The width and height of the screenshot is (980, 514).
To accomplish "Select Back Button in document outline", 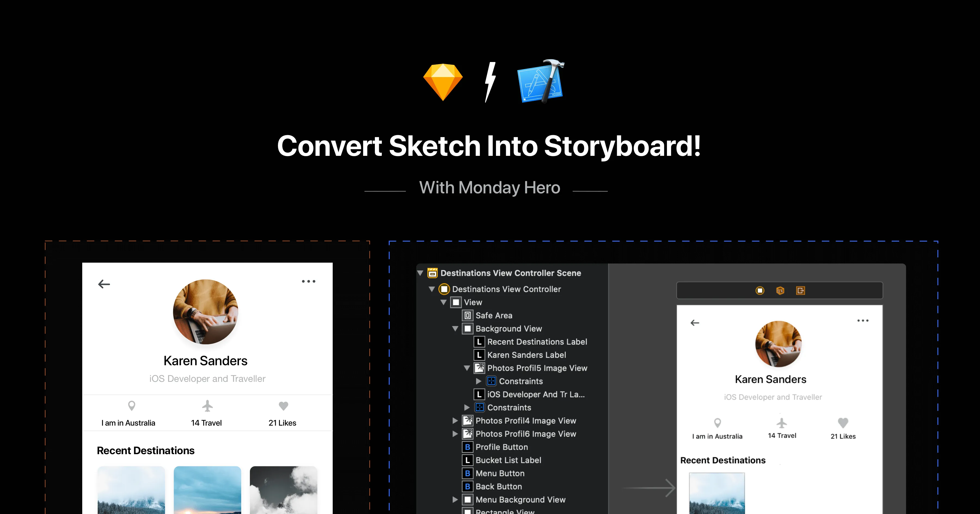I will tap(498, 487).
